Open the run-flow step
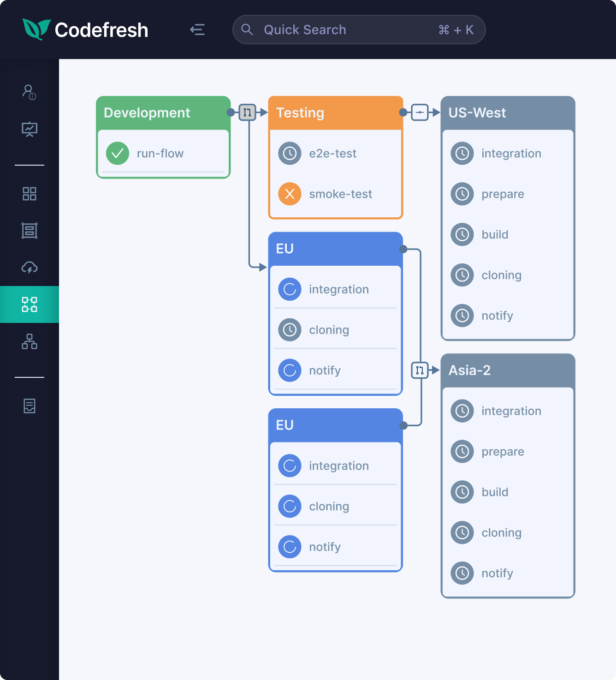The image size is (616, 680). click(x=163, y=153)
